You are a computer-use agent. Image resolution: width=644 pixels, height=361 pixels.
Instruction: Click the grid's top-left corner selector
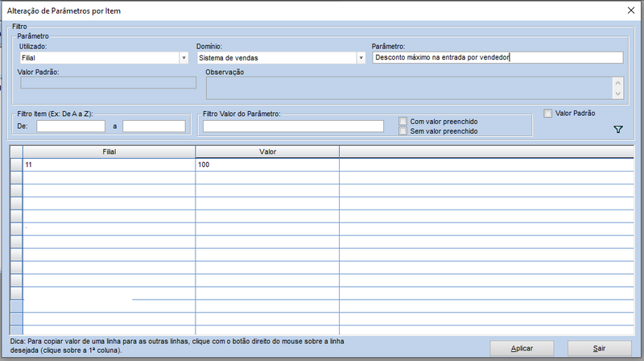tap(16, 151)
